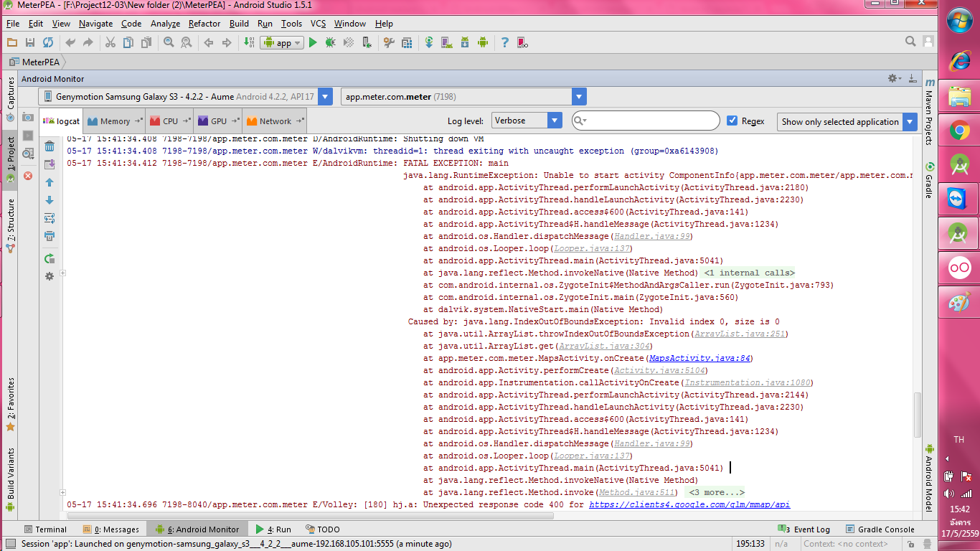Screen dimensions: 980x551
Task: Click the Attach debugger to process icon
Action: [x=366, y=43]
